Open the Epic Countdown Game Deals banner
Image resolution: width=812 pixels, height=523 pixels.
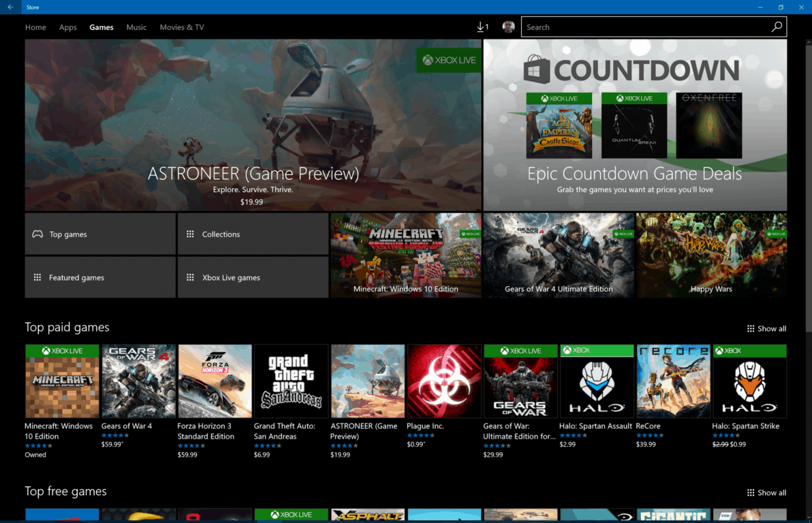634,125
